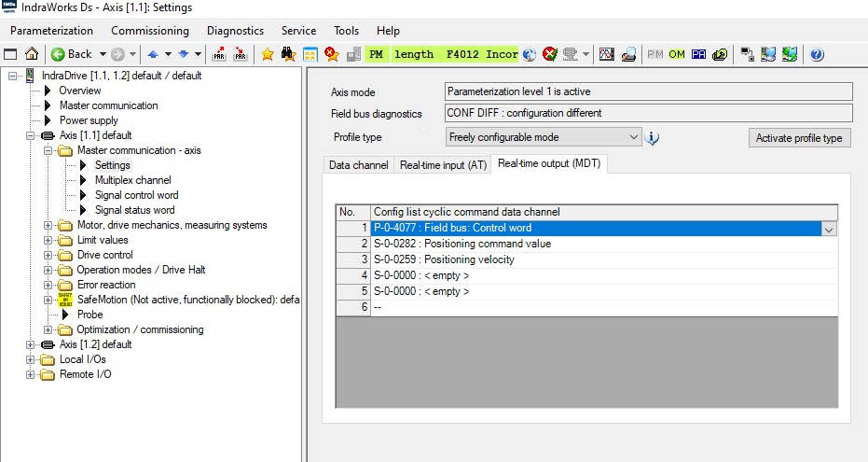Click the yellow star favorites icon
The height and width of the screenshot is (462, 868).
pos(268,54)
